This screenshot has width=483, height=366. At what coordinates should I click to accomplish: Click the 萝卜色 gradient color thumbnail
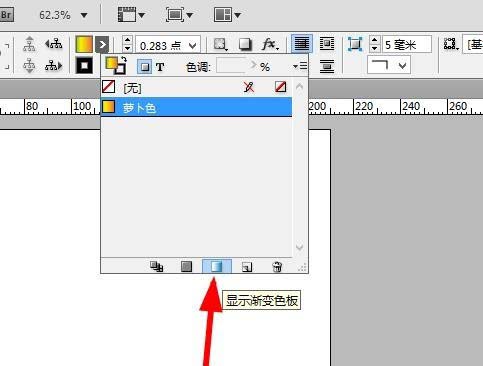[109, 107]
